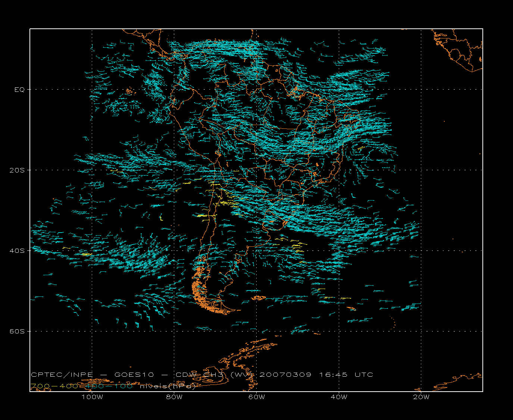Click the niveis(hPa) legend label
This screenshot has height=420, width=513.
(x=168, y=386)
